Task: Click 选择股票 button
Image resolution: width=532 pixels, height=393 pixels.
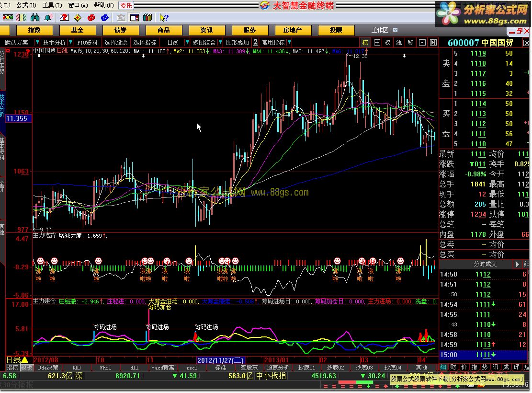Action: click(116, 43)
